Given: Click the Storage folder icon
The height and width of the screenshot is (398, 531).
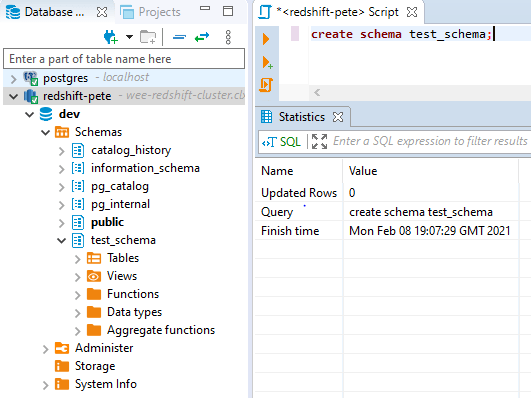Looking at the screenshot, I should click(62, 366).
